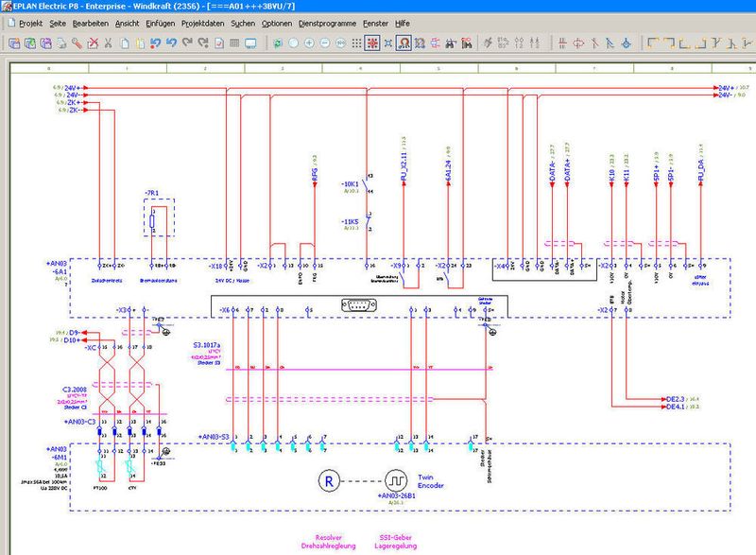Open the Projekt menu
Viewport: 756px width, 555px height.
[x=30, y=20]
